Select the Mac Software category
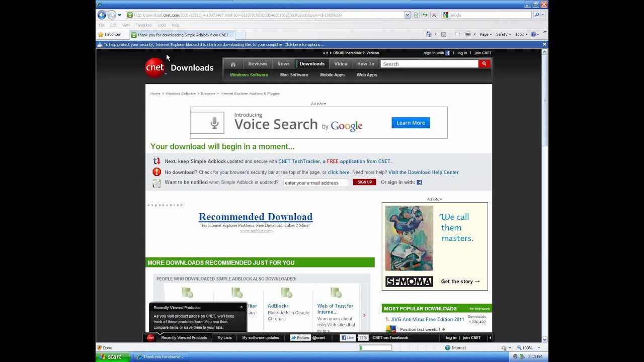The image size is (644, 362). pos(294,75)
